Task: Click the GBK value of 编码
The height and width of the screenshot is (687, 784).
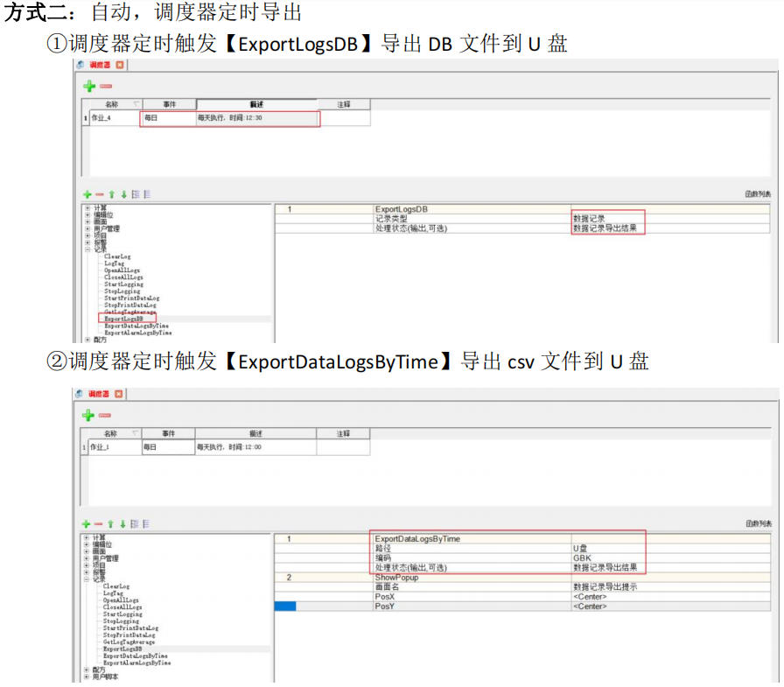Action: [x=582, y=558]
